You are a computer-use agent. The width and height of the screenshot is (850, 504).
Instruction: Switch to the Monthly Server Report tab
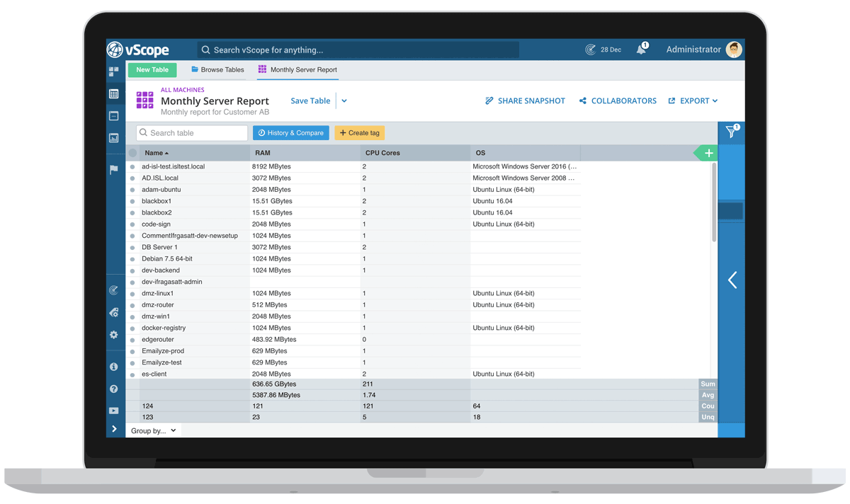(x=297, y=70)
